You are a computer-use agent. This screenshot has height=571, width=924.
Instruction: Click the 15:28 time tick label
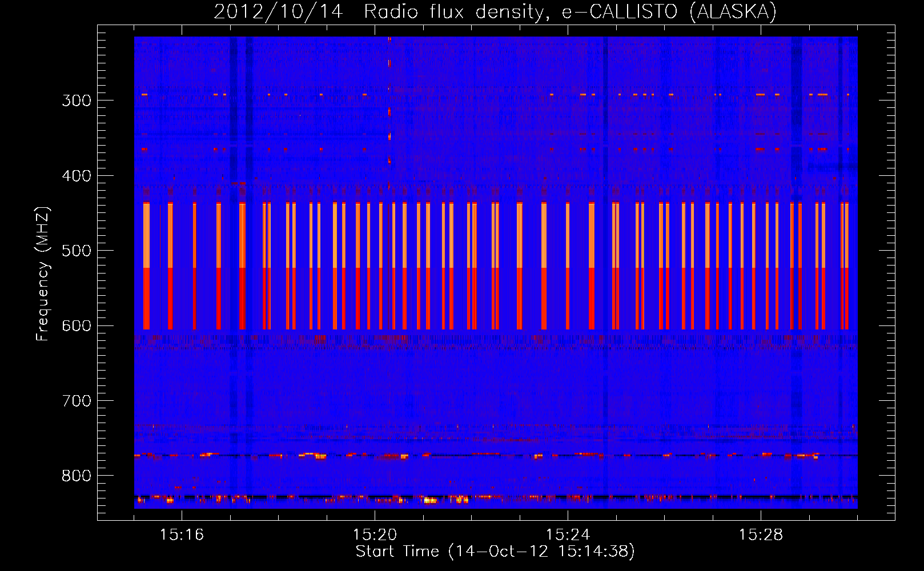(x=761, y=535)
